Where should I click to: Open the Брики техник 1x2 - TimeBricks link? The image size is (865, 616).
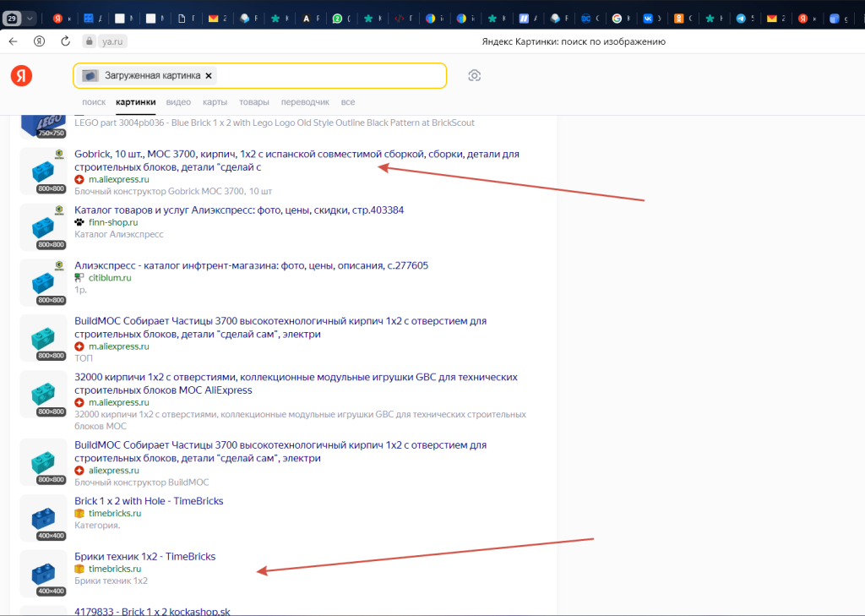[x=145, y=556]
